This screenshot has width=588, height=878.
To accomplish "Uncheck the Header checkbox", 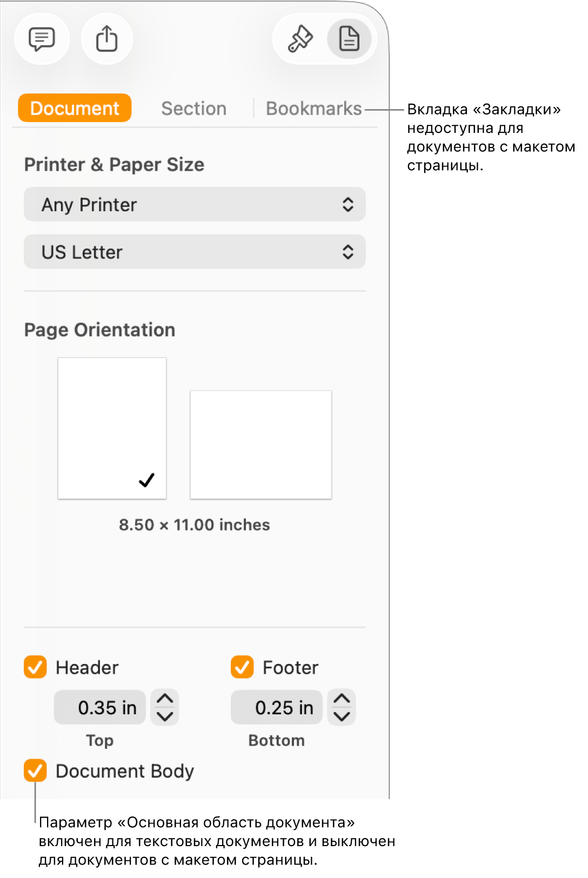I will tap(35, 667).
